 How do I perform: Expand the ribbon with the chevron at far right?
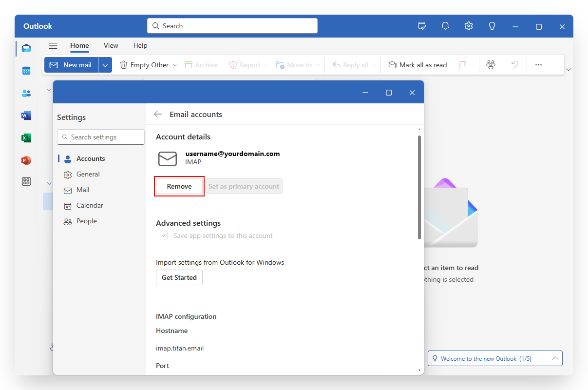point(569,70)
